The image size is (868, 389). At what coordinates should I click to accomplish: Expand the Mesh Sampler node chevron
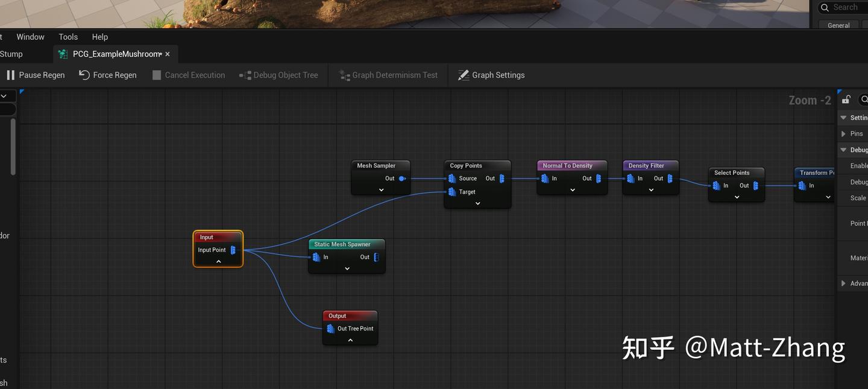click(x=381, y=190)
